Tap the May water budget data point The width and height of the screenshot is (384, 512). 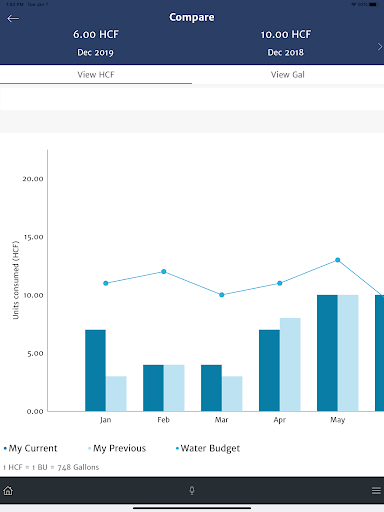(338, 260)
